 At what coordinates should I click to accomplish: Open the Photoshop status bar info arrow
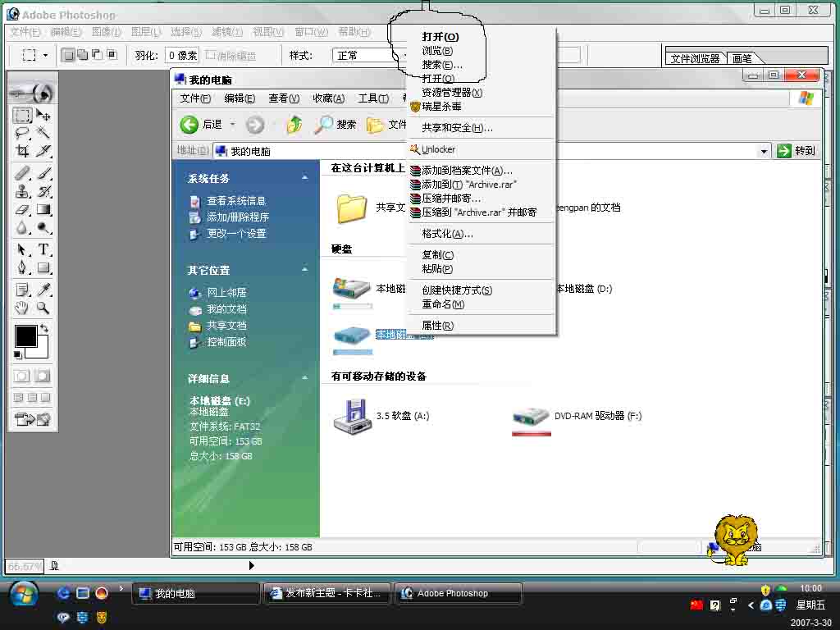[x=252, y=565]
